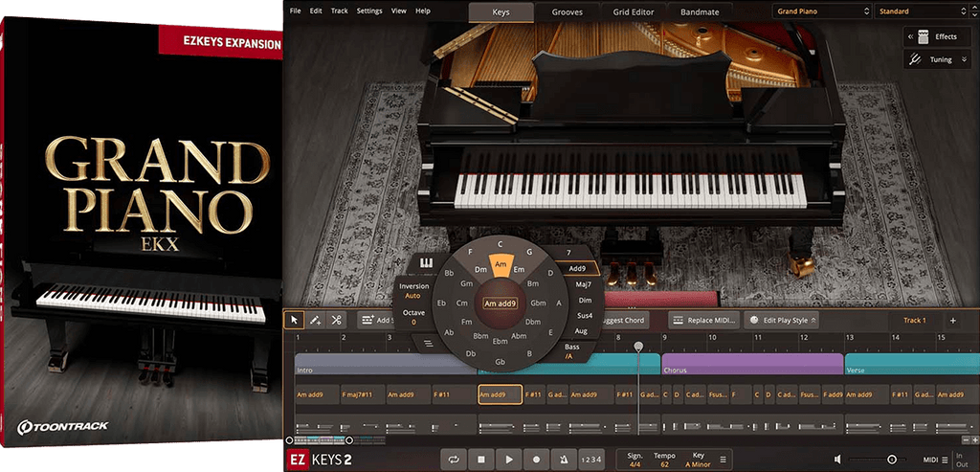
Task: Toggle the metronome
Action: (x=564, y=460)
